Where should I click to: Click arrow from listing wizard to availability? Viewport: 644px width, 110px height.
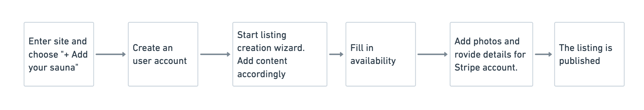(x=336, y=54)
